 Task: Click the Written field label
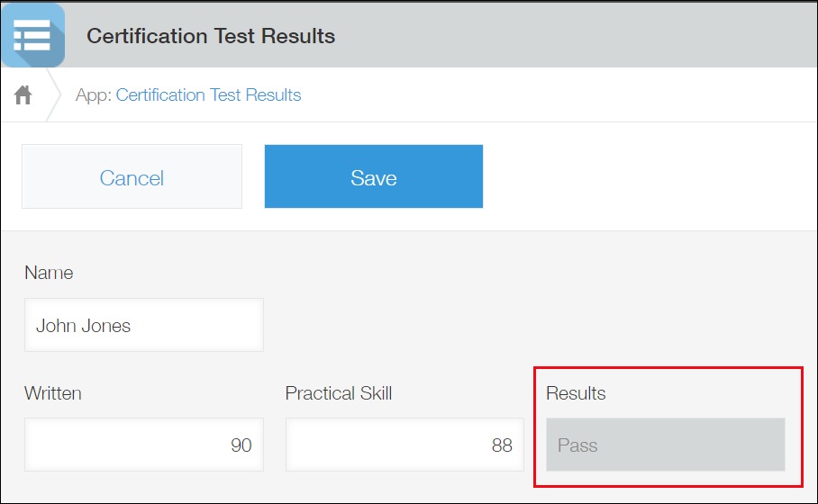pos(53,393)
